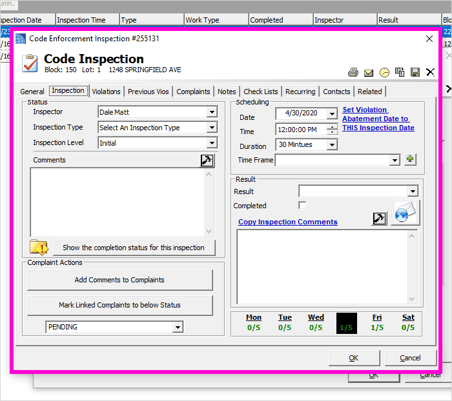Click the email envelope icon
Image resolution: width=452 pixels, height=401 pixels.
(368, 72)
